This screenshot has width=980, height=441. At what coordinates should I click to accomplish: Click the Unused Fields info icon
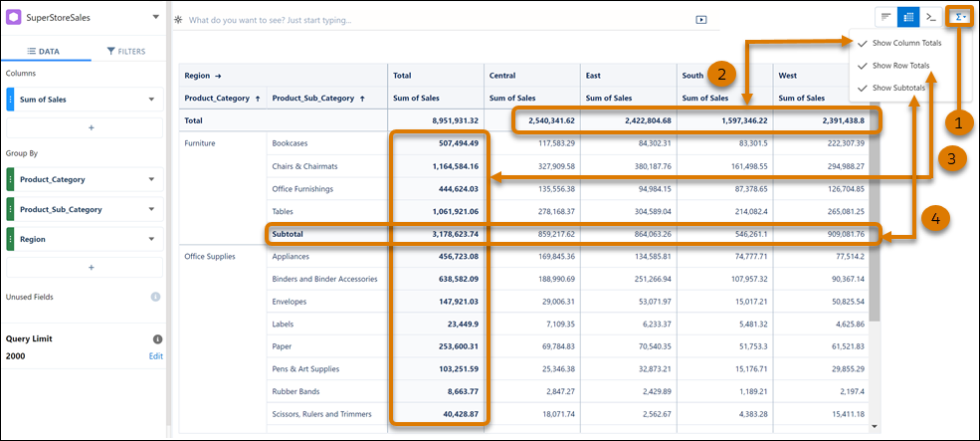click(x=155, y=297)
